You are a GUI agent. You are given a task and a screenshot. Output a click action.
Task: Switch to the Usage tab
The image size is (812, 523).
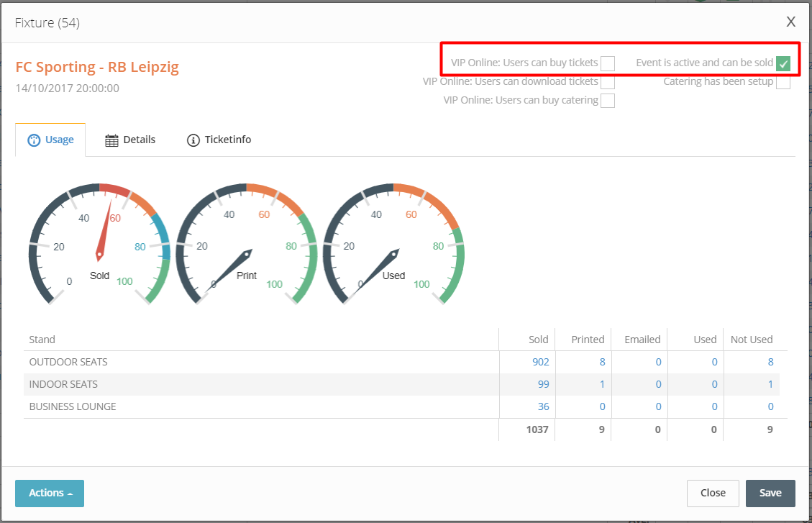pyautogui.click(x=51, y=140)
